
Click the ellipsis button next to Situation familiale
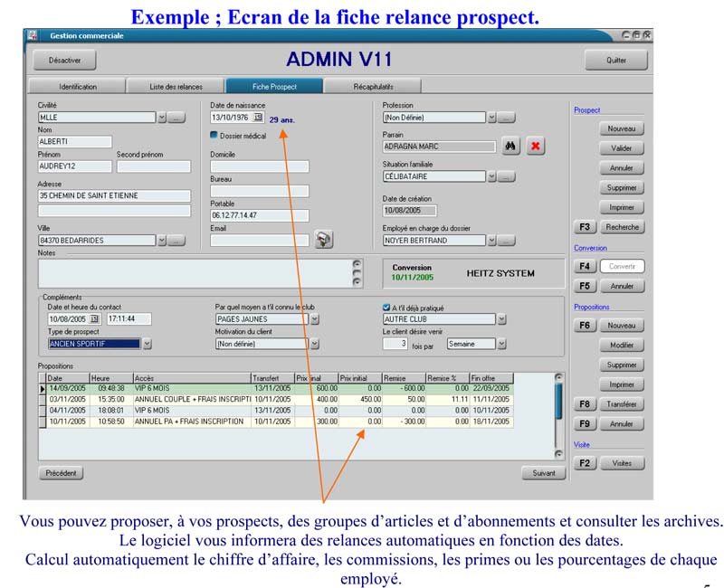pyautogui.click(x=506, y=176)
